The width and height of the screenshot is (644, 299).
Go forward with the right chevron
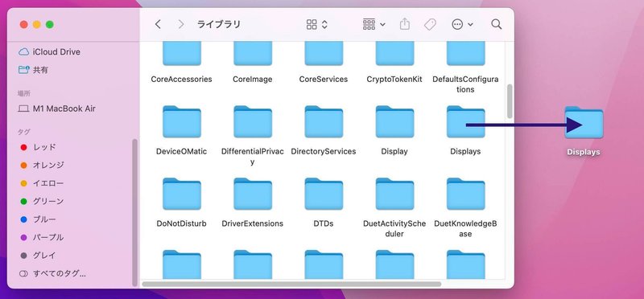(x=181, y=25)
